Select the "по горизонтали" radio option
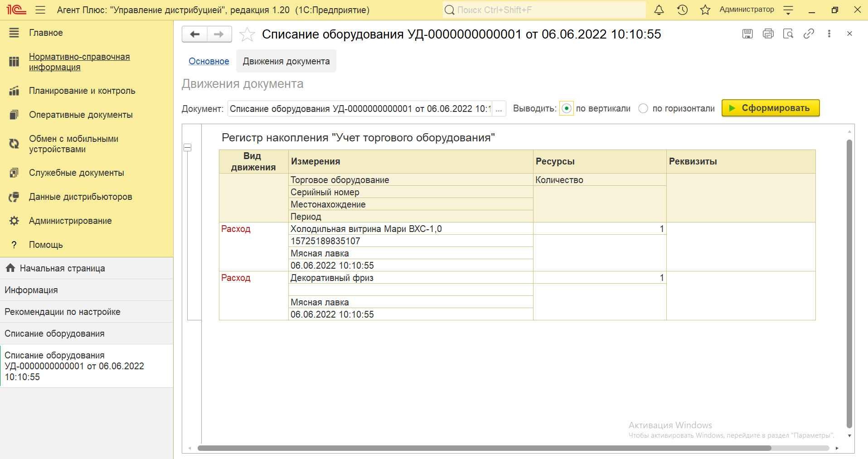The width and height of the screenshot is (868, 459). 643,109
